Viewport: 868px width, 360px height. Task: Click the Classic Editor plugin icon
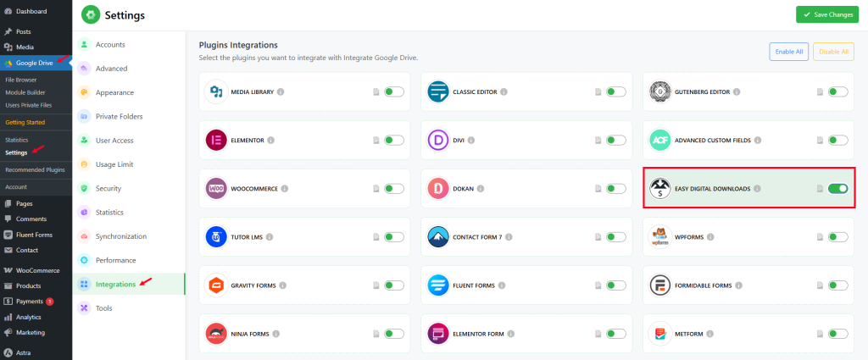(x=438, y=91)
